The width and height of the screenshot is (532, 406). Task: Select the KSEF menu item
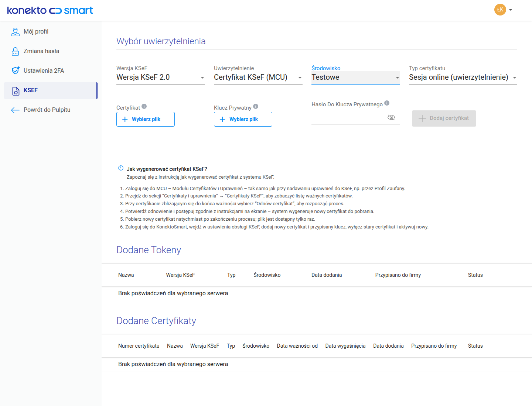pos(51,90)
